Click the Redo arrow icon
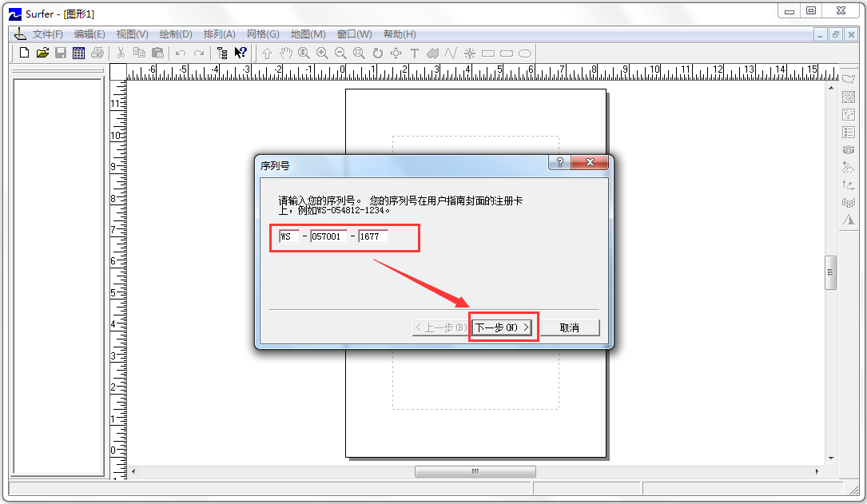Image resolution: width=867 pixels, height=504 pixels. pyautogui.click(x=198, y=53)
